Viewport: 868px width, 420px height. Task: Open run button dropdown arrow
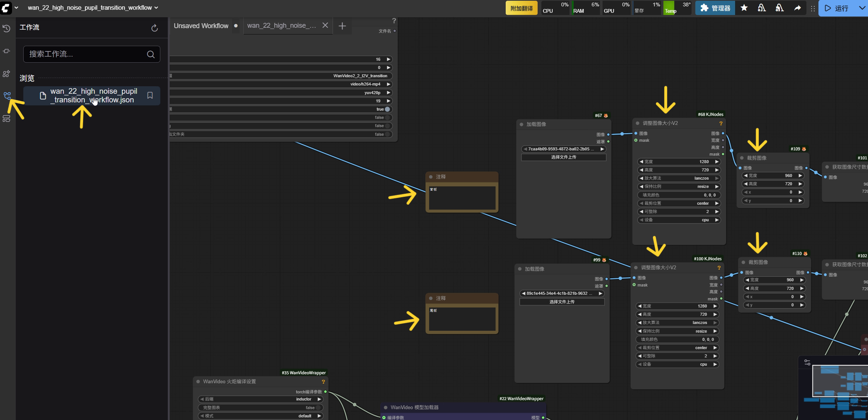tap(862, 8)
